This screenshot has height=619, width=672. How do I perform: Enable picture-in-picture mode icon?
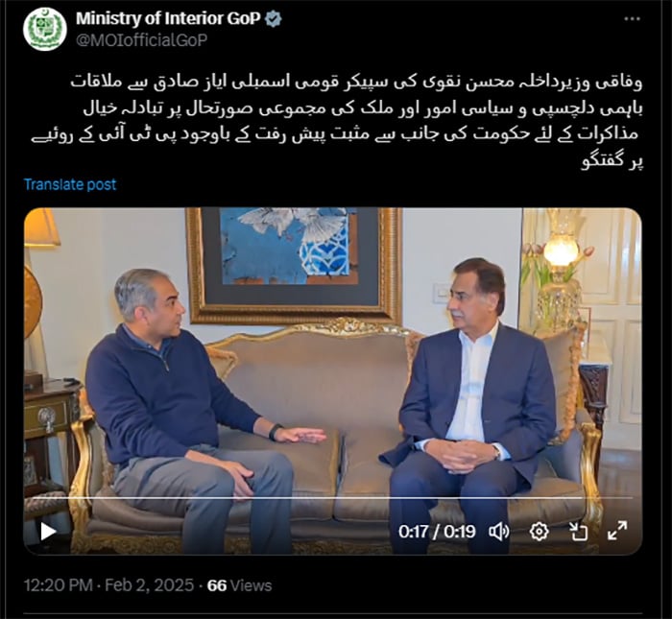[x=578, y=532]
